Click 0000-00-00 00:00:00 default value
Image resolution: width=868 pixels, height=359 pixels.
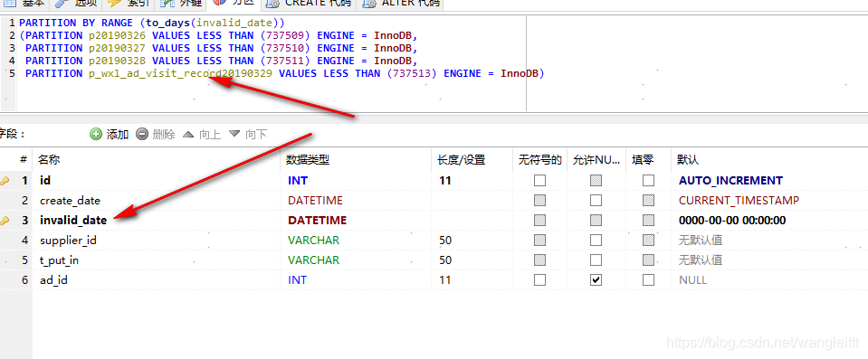[x=732, y=220]
